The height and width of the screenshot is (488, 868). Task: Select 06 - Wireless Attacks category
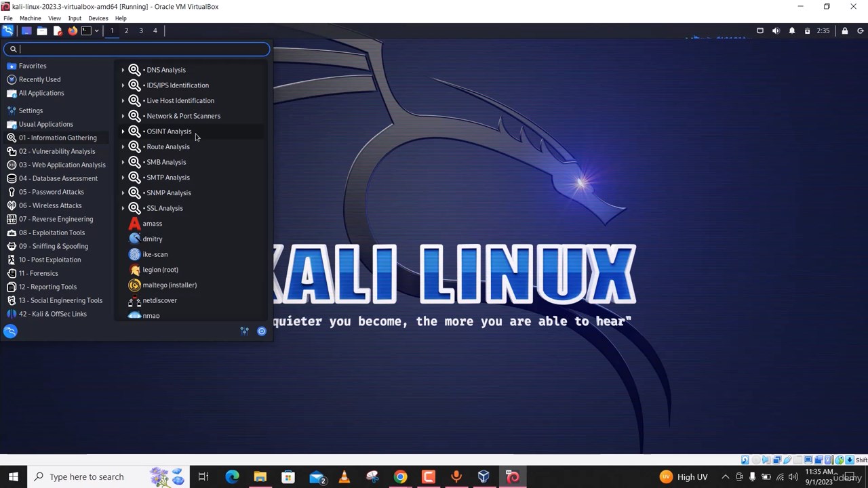58,205
